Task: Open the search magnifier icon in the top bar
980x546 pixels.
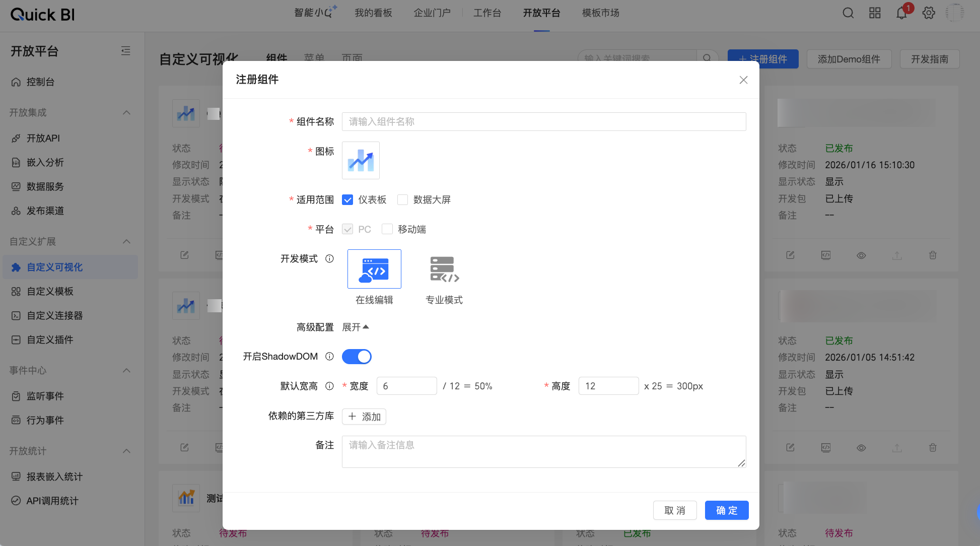Action: pos(848,13)
